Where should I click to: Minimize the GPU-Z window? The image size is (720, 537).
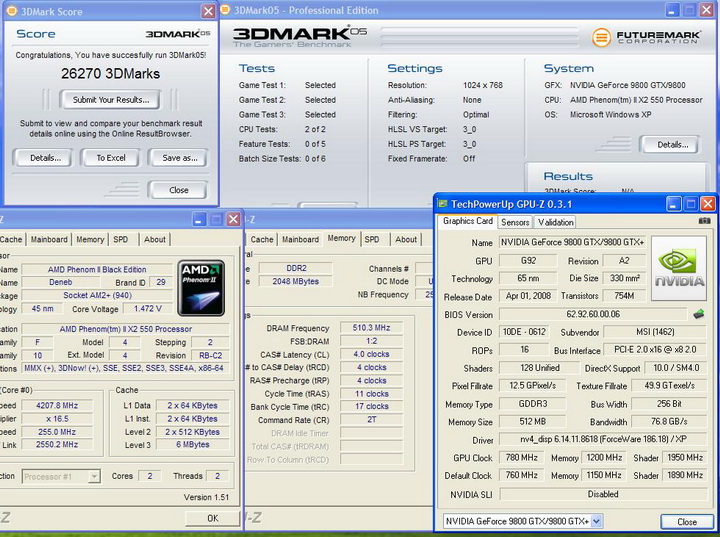coord(674,203)
